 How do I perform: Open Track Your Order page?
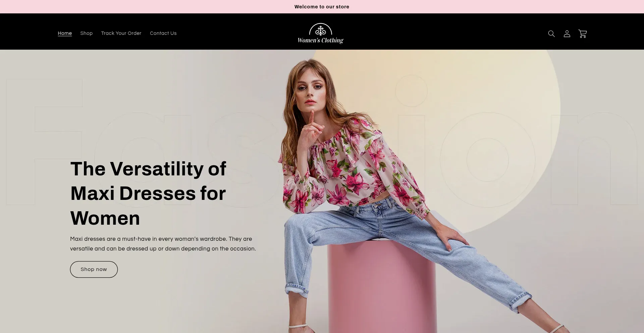point(121,33)
